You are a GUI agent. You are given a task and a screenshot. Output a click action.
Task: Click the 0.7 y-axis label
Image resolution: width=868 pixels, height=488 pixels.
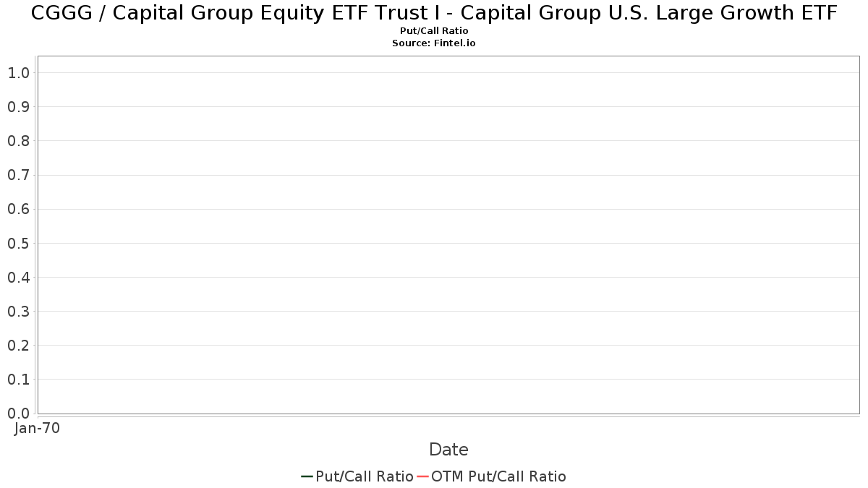(18, 175)
